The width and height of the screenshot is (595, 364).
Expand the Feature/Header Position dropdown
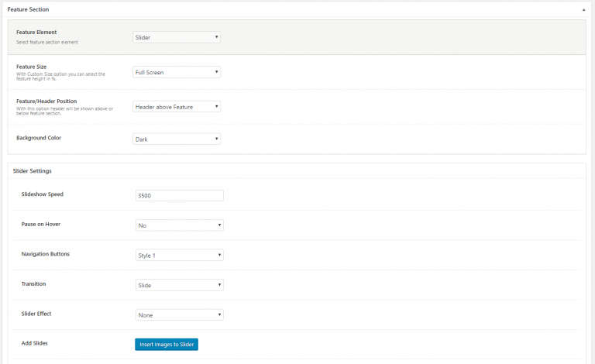coord(177,106)
